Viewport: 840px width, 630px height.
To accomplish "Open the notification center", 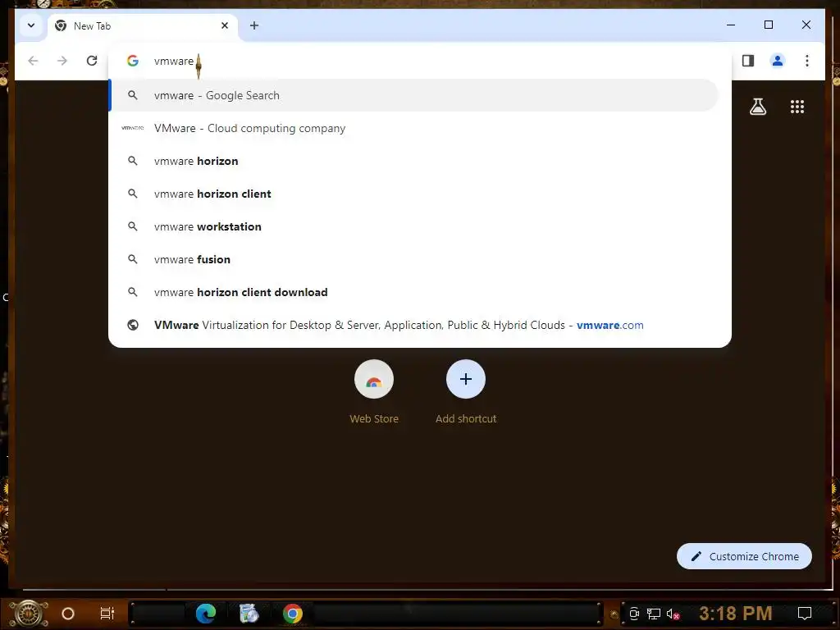I will click(804, 614).
